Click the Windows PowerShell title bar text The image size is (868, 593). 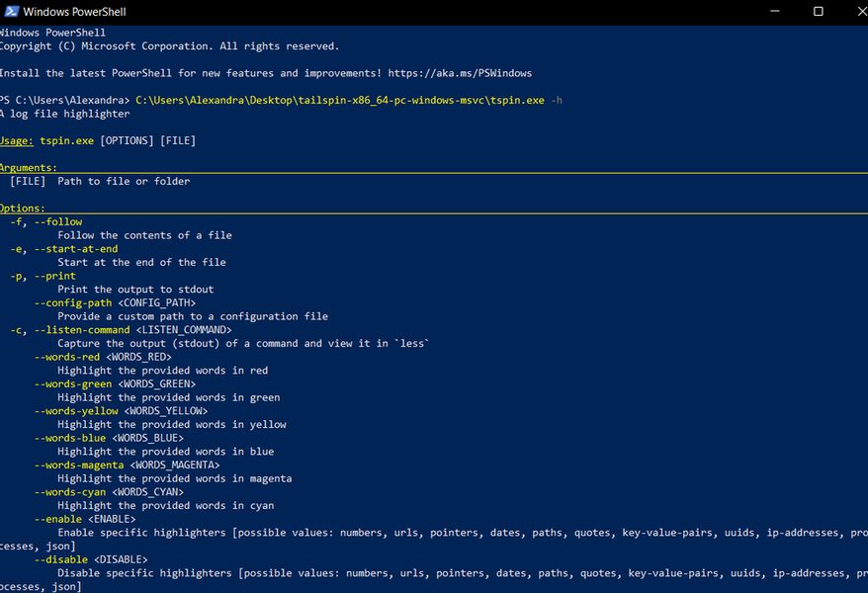click(x=73, y=12)
